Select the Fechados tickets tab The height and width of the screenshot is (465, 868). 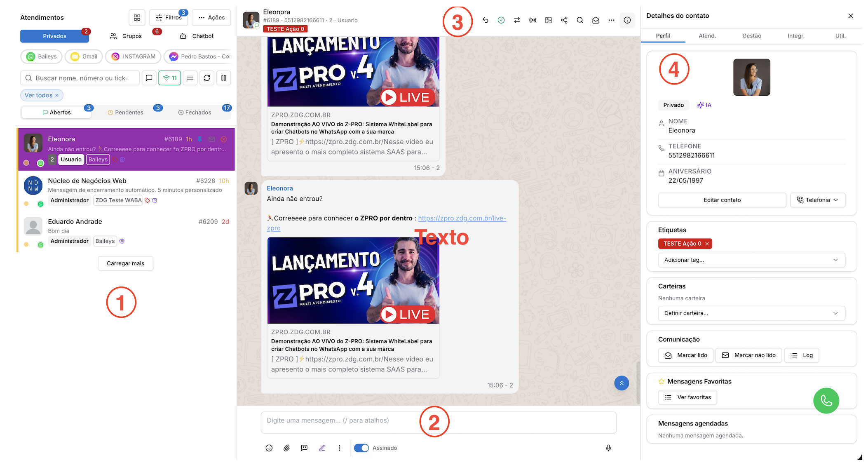click(x=195, y=113)
